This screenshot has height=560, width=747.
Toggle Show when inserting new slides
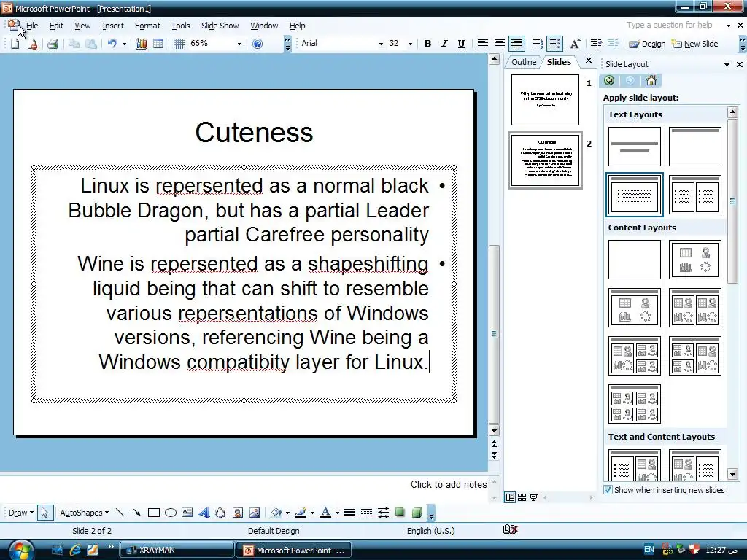[608, 489]
